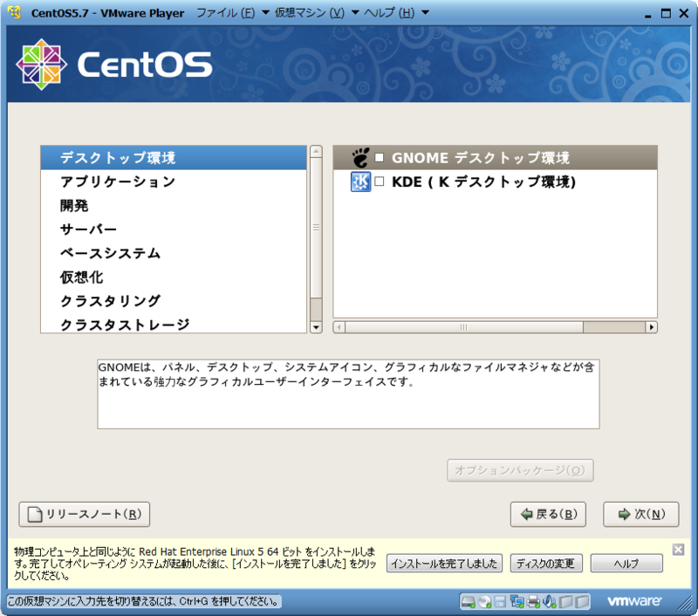This screenshot has height=616, width=698.
Task: Click the floppy disk device icon
Action: [x=500, y=602]
